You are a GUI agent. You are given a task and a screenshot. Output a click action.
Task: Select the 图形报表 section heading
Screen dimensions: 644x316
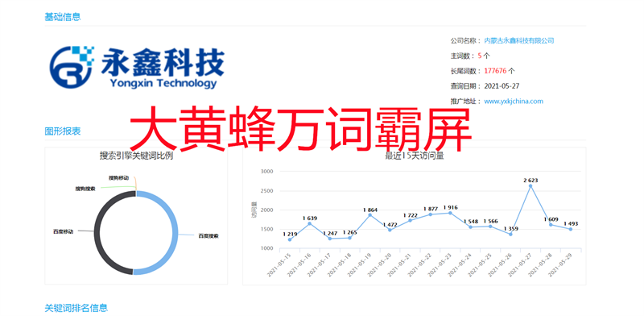pos(63,131)
